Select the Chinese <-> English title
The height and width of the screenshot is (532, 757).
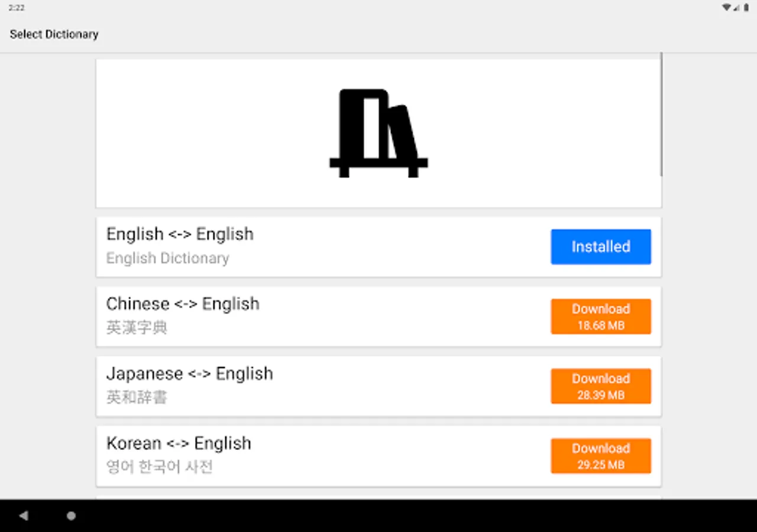pos(183,304)
